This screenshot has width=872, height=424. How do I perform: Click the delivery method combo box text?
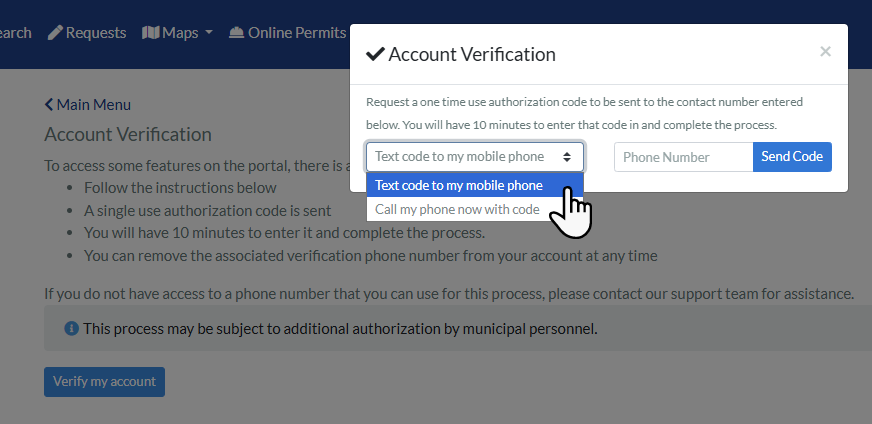click(x=459, y=157)
